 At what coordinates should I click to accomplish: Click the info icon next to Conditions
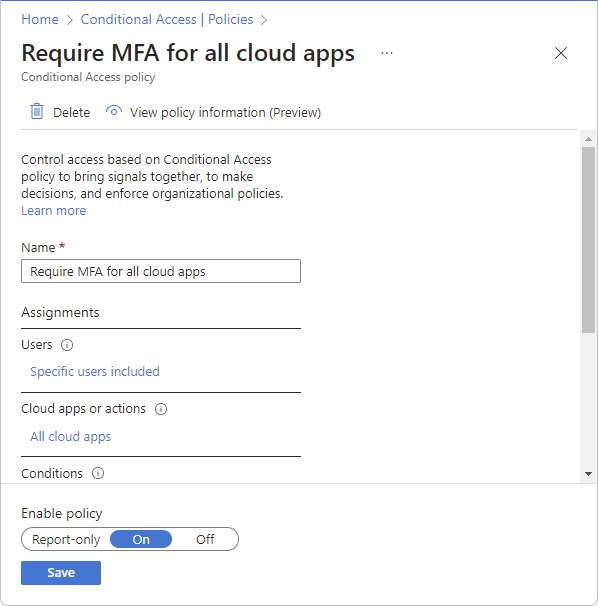pos(98,473)
